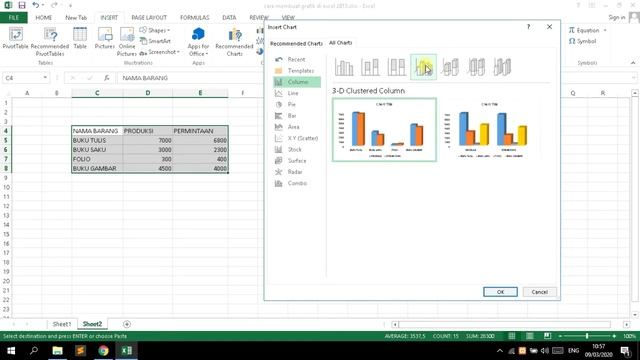Open the HOME ribbon tab

[x=44, y=18]
